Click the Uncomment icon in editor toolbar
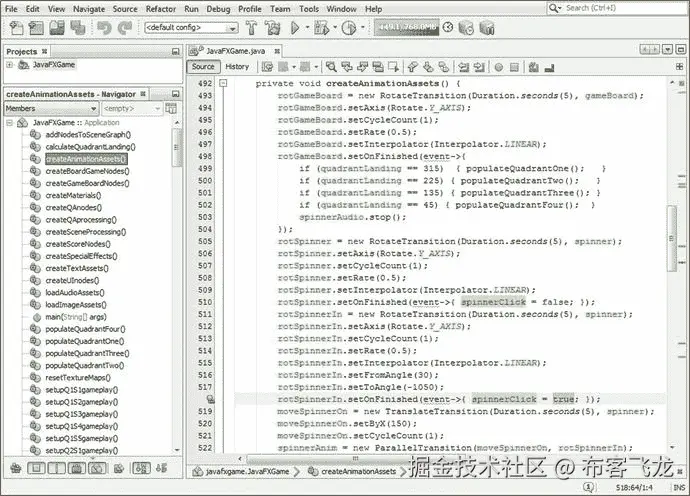 (x=549, y=67)
